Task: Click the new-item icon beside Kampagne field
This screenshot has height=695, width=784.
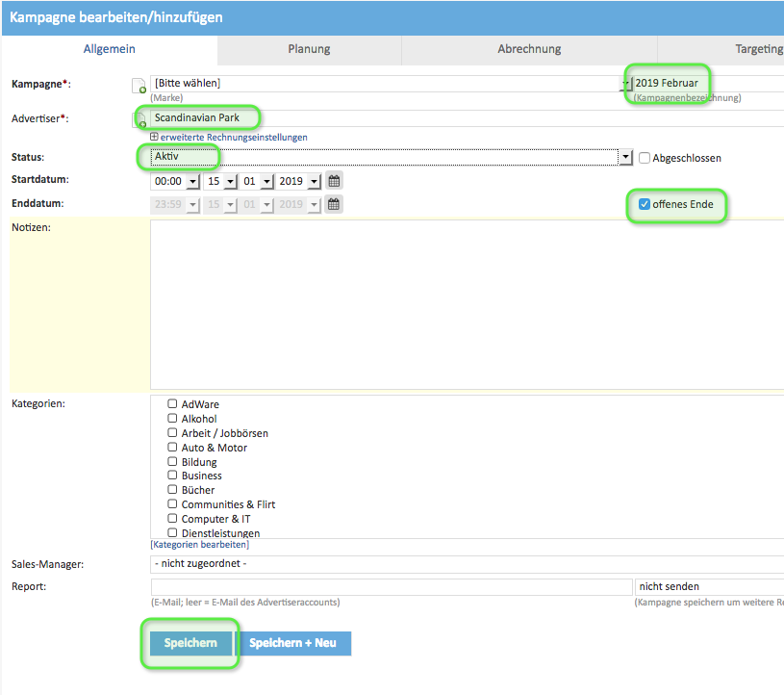Action: pyautogui.click(x=139, y=87)
